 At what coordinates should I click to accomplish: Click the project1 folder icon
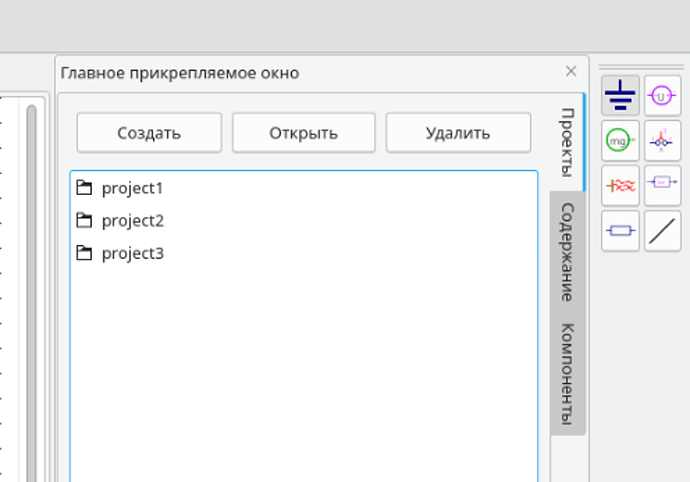84,188
